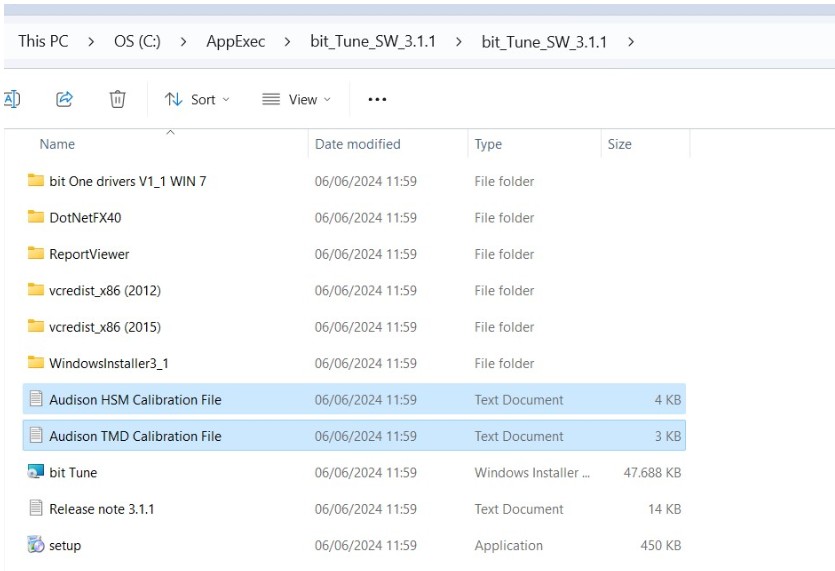The width and height of the screenshot is (835, 571).
Task: Go to This PC in breadcrumb
Action: 43,41
